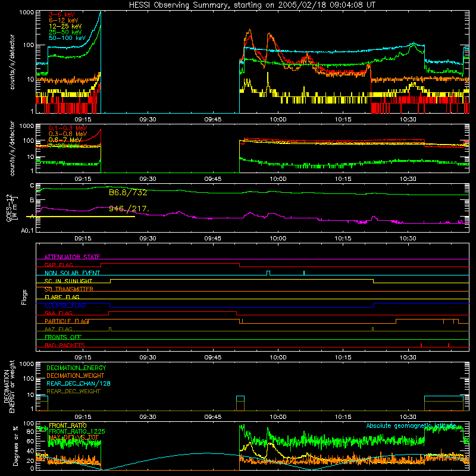Click the "Degrees or %" axis title
Viewport: 476px width, 476px height.
click(x=15, y=446)
